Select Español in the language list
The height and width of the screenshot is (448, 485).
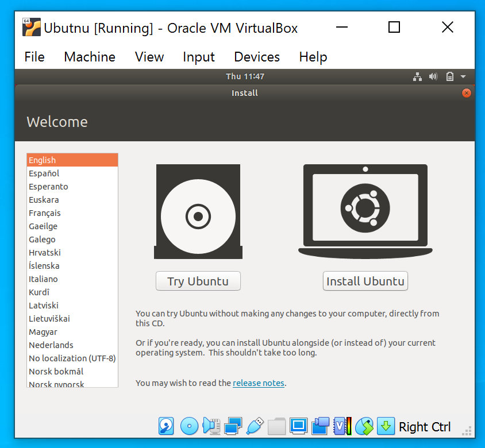click(x=72, y=173)
